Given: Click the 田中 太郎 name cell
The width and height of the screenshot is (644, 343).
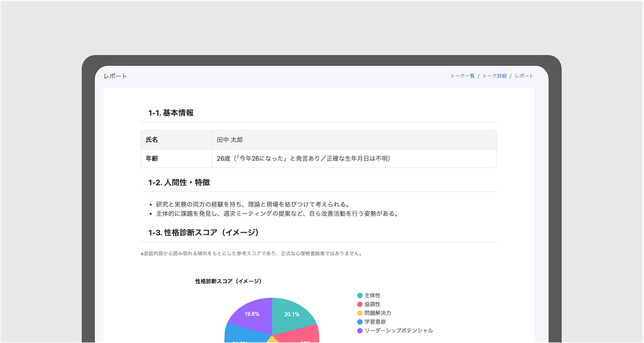Looking at the screenshot, I should click(x=230, y=140).
